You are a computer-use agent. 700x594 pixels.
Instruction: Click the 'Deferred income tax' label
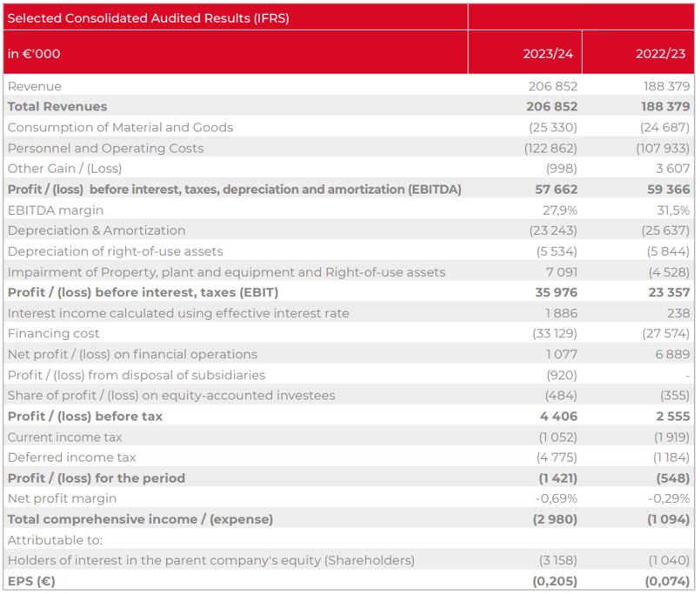71,457
